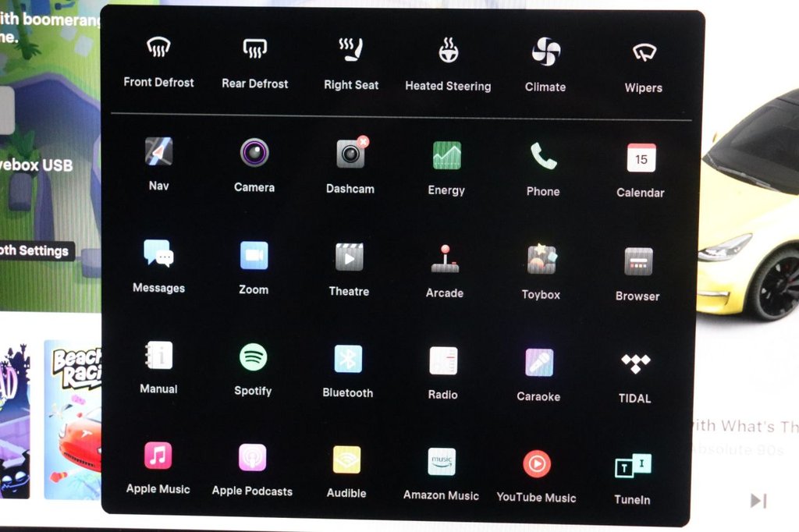The image size is (799, 532).
Task: Toggle Rear Defrost
Action: 255,51
